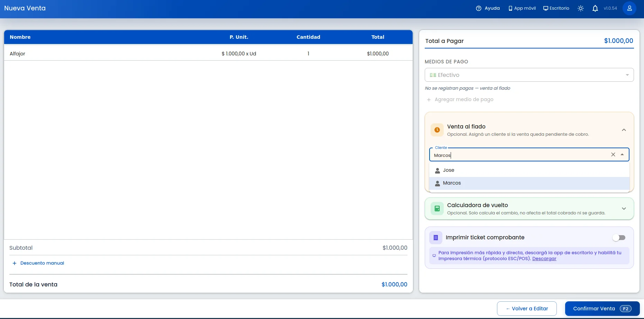Select the Alfajor product row name
The height and width of the screenshot is (319, 644).
[17, 54]
